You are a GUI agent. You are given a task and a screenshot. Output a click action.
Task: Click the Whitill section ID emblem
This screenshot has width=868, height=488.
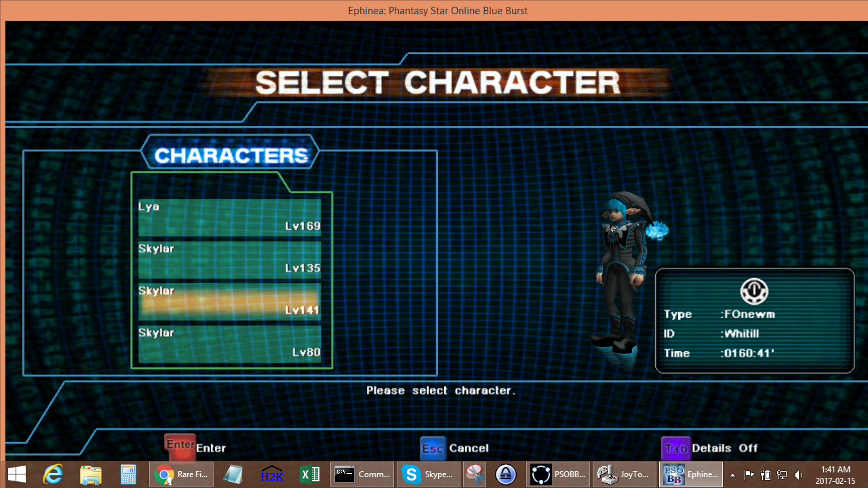(754, 291)
